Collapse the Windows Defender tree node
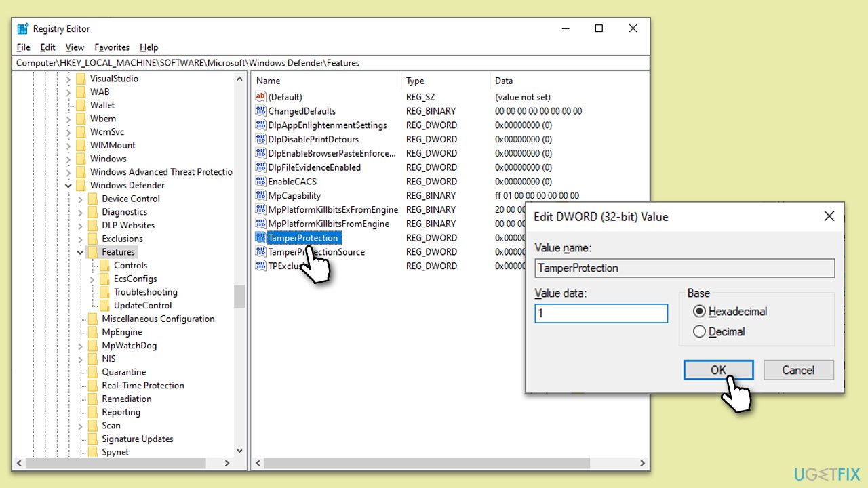 68,185
